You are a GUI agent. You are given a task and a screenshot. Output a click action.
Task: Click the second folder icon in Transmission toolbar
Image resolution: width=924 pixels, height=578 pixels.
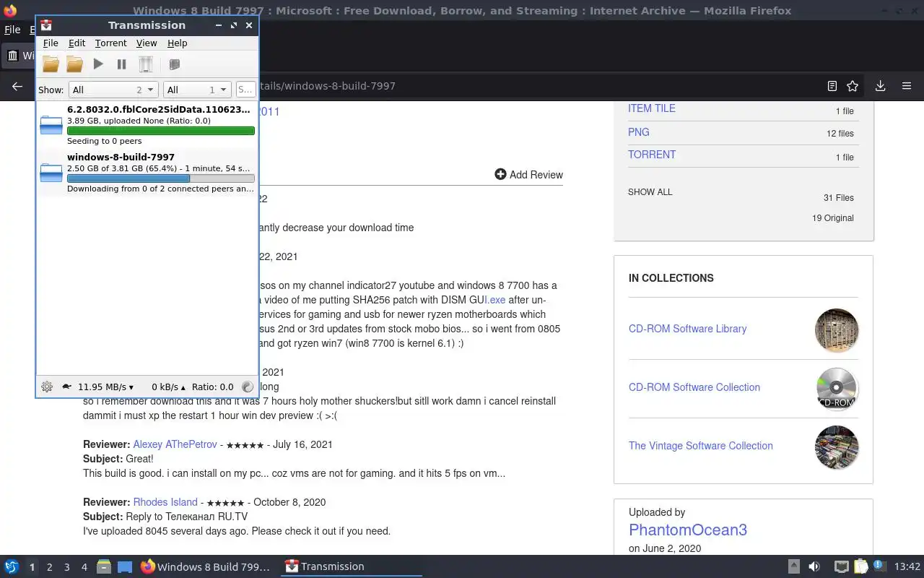(74, 64)
